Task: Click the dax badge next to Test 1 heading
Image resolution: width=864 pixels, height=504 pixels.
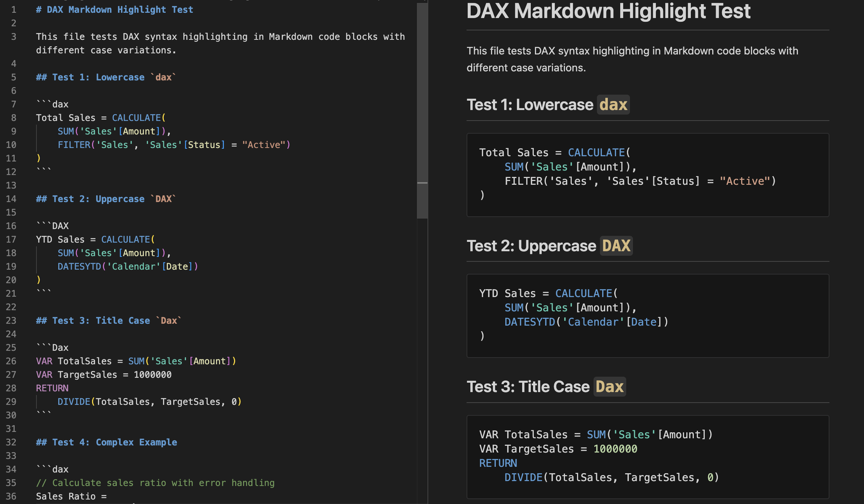Action: click(x=613, y=104)
